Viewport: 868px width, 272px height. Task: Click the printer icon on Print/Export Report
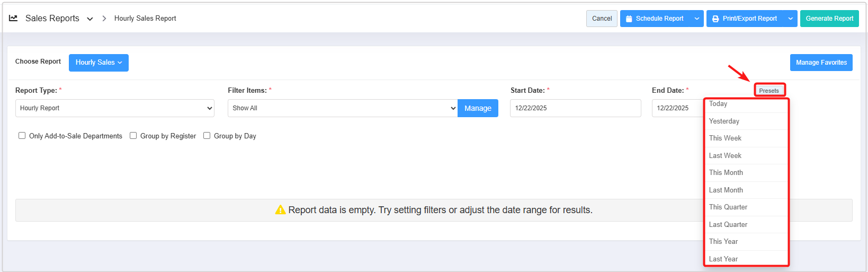point(715,19)
